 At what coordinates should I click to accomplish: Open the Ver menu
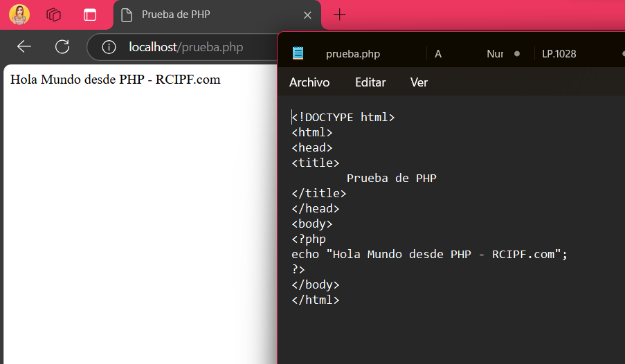click(x=419, y=82)
